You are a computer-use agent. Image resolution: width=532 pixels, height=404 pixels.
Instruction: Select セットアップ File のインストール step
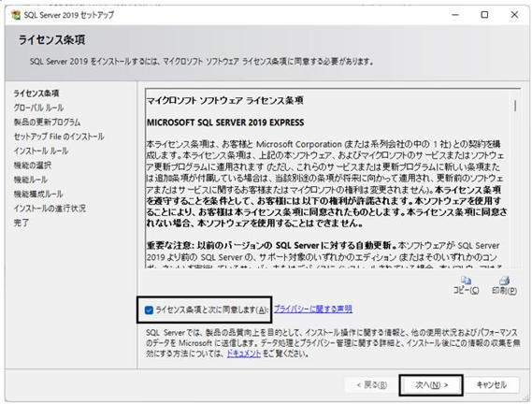pos(59,137)
